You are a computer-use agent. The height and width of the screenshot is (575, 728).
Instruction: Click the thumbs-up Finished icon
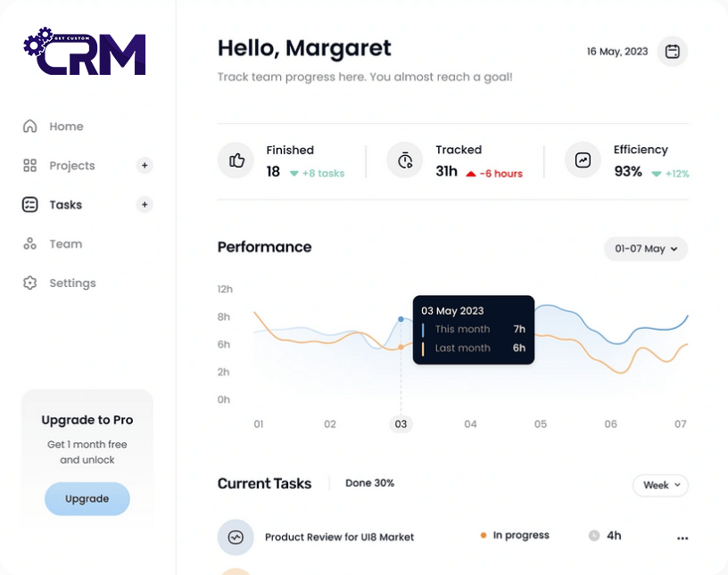(236, 160)
